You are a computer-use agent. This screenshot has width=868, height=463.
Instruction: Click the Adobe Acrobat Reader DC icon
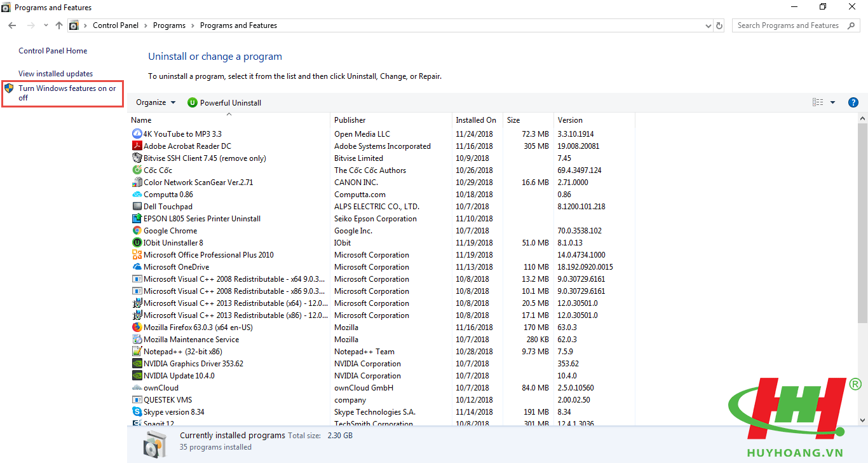tap(137, 146)
